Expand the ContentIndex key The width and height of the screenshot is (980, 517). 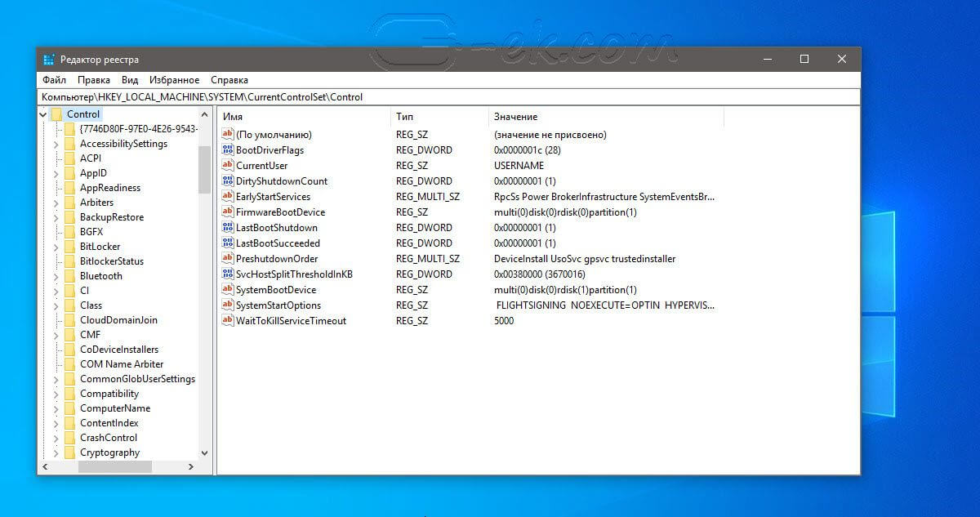56,423
